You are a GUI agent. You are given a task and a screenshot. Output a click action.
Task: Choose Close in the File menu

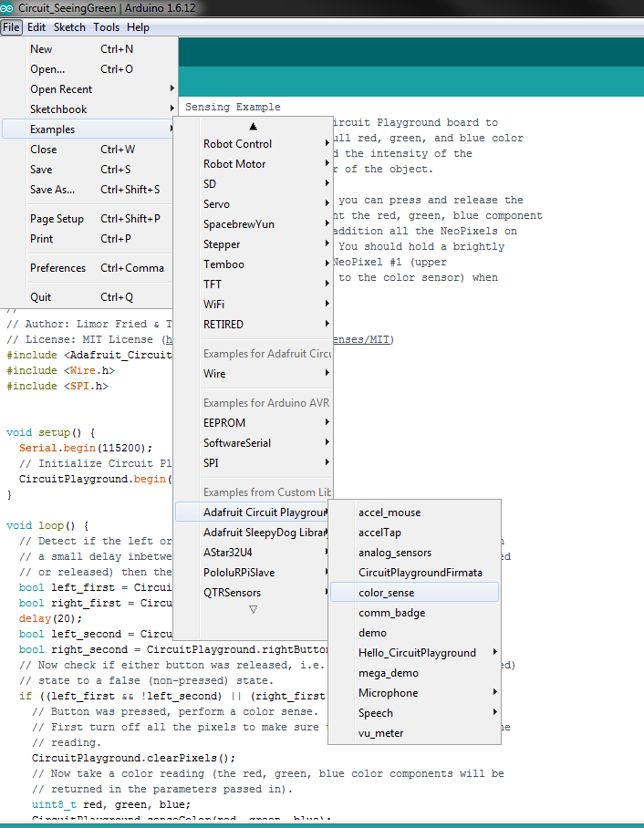click(x=88, y=150)
